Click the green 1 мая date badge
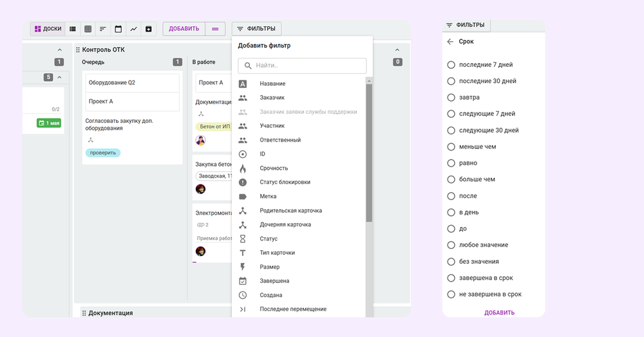This screenshot has height=337, width=644. 49,123
